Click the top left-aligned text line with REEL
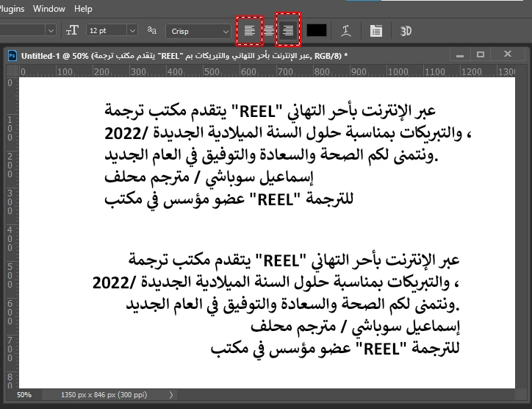 (x=270, y=111)
